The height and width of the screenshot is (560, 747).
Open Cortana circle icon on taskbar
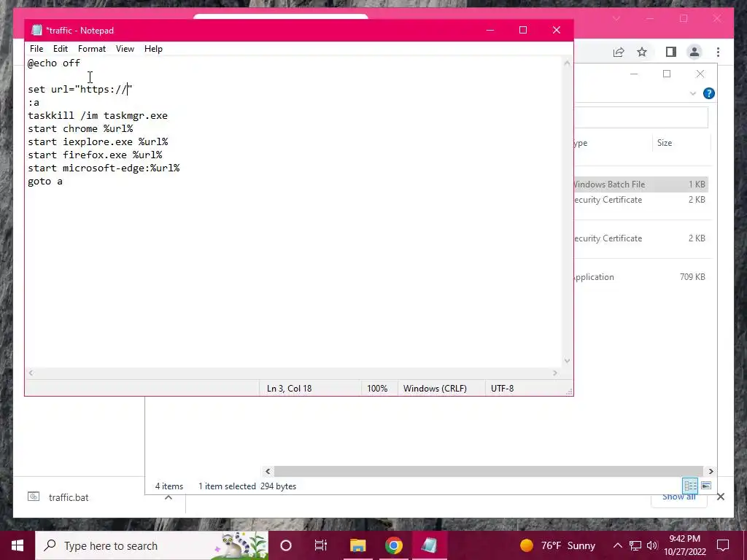[286, 545]
